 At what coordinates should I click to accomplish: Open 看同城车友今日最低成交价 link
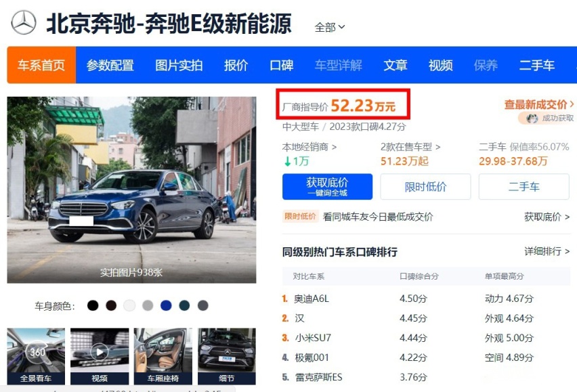(x=378, y=217)
